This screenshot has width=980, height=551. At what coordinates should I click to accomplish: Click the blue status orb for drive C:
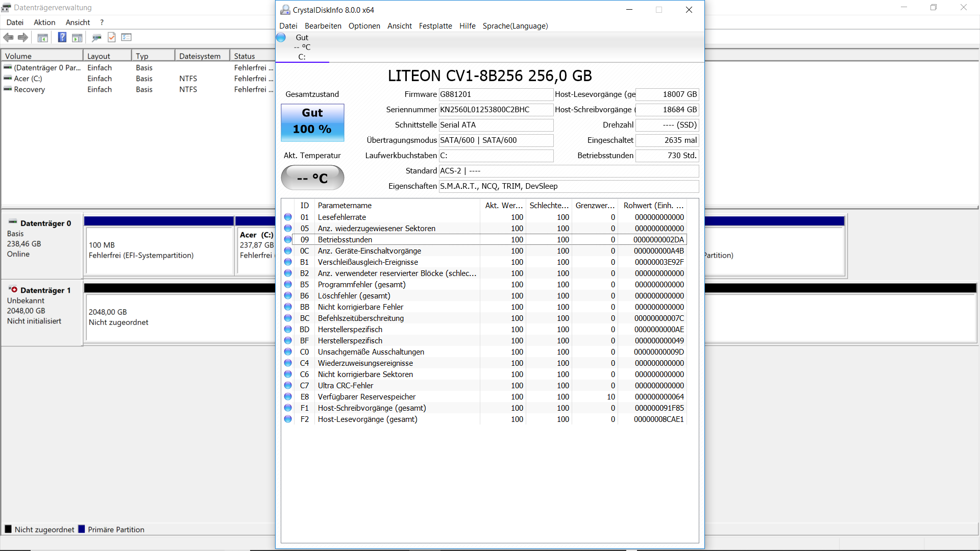tap(281, 38)
